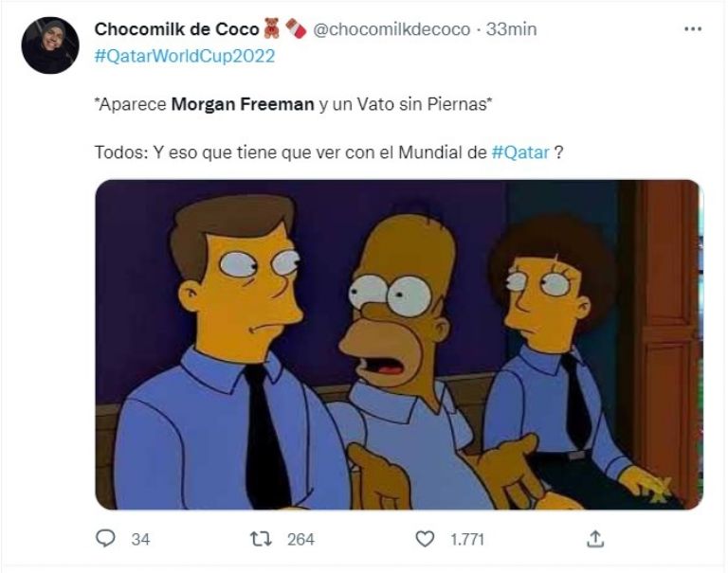Click the share upload icon
This screenshot has width=728, height=573.
point(595,539)
